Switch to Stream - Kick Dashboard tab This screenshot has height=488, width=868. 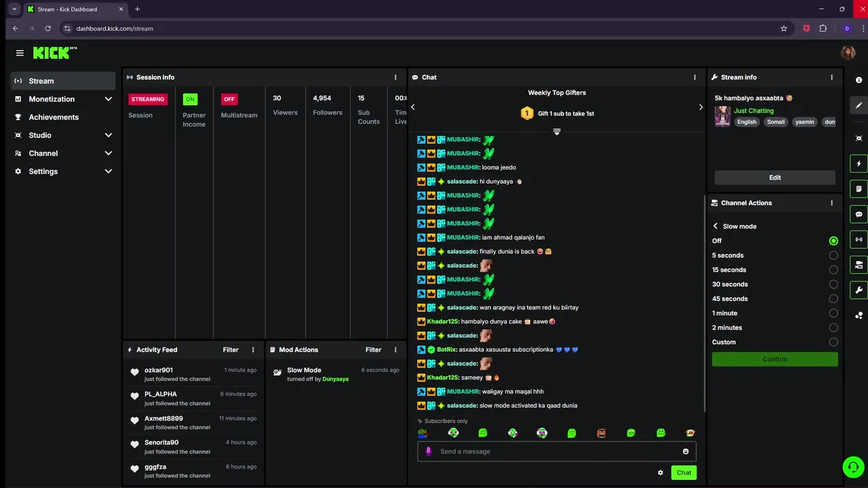pyautogui.click(x=75, y=9)
